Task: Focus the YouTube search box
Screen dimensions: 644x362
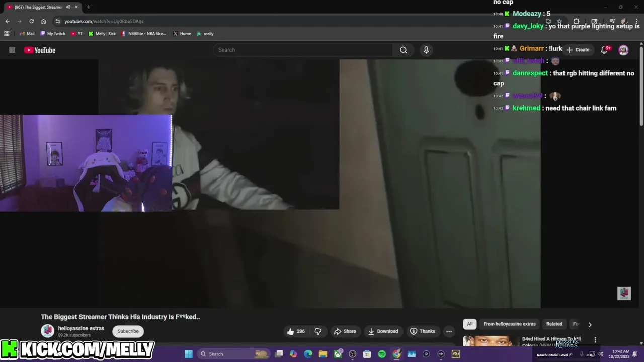Action: pyautogui.click(x=303, y=50)
